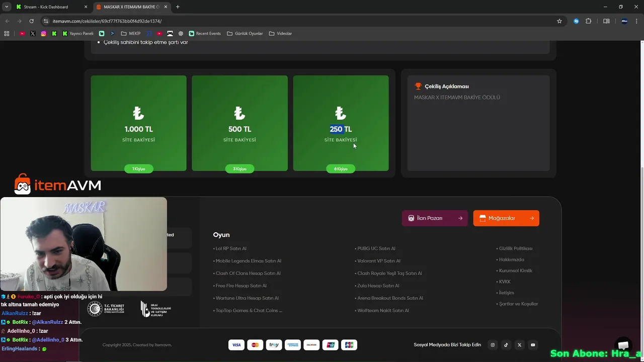Viewport: 644px width, 362px height.
Task: Open the X bookmark in bookmarks bar
Action: pos(33,34)
